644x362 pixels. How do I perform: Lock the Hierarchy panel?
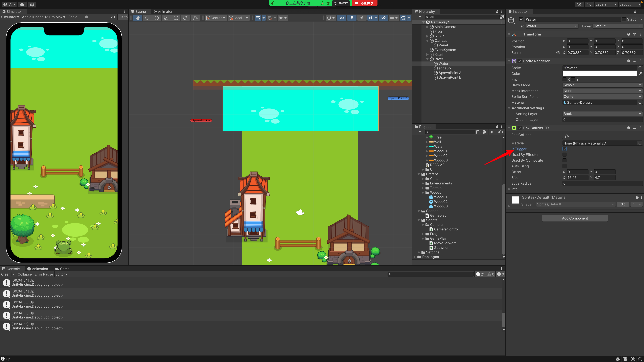(497, 11)
